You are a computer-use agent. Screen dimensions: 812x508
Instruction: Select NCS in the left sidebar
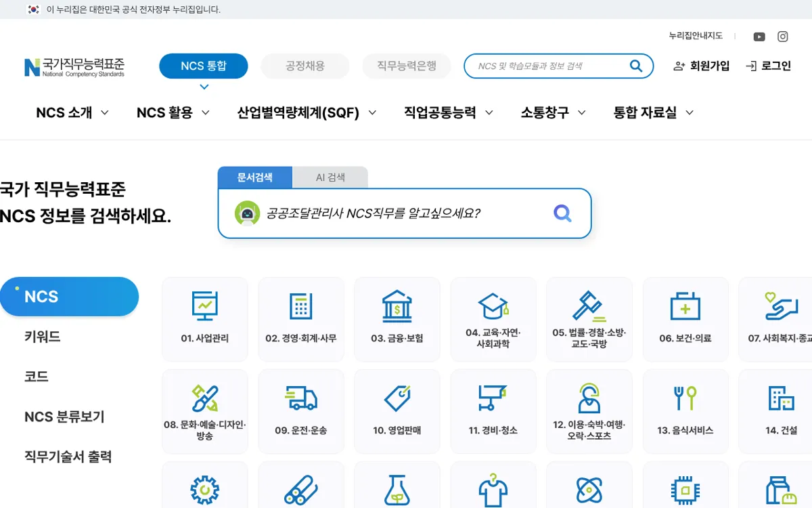pos(68,297)
